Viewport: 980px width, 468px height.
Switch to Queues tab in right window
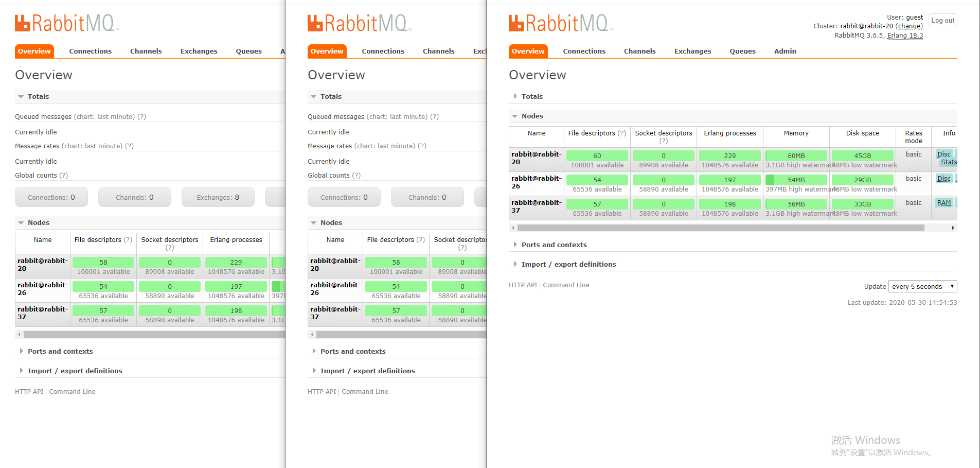(742, 51)
